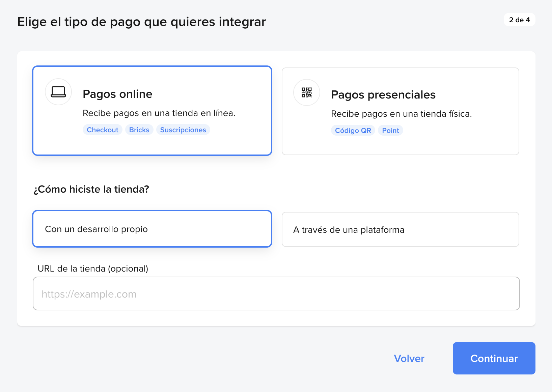Click the https://example.com placeholder area
Screen dimensions: 552x392
89,293
